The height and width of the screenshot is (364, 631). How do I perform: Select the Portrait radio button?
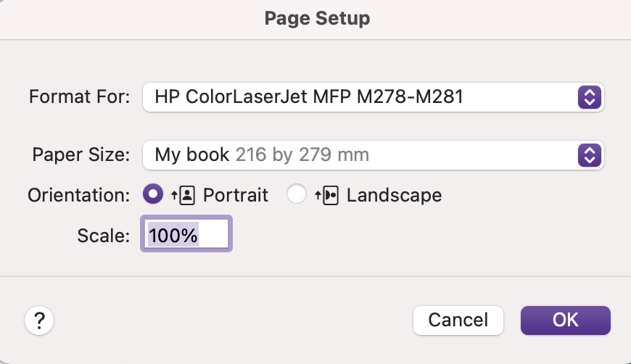(x=153, y=195)
